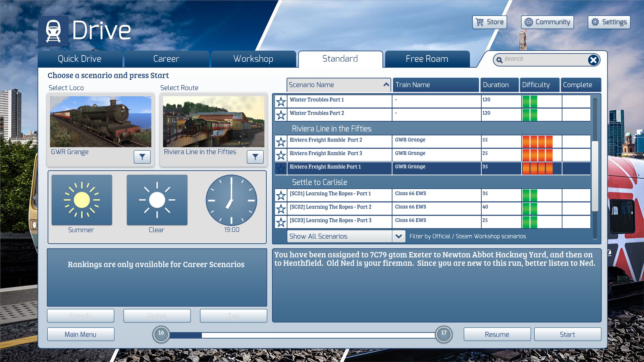The image size is (644, 362).
Task: Open Settings via its gear button
Action: click(x=609, y=22)
